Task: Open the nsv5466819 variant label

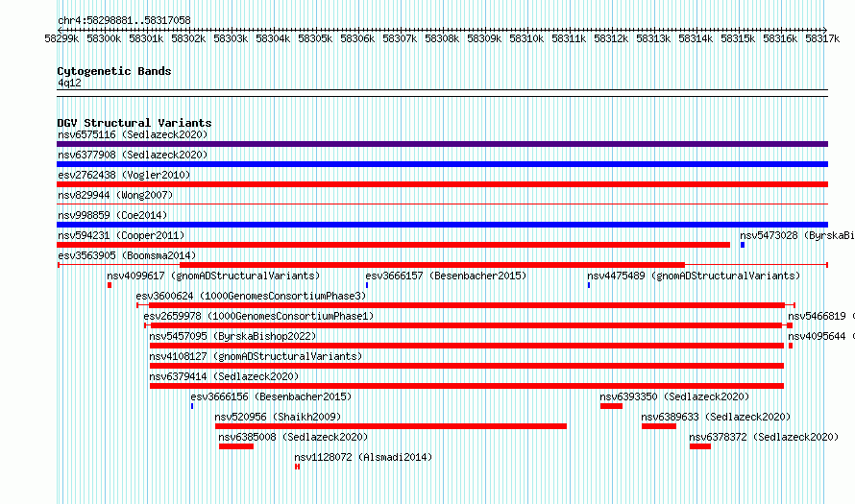Action: coord(821,316)
